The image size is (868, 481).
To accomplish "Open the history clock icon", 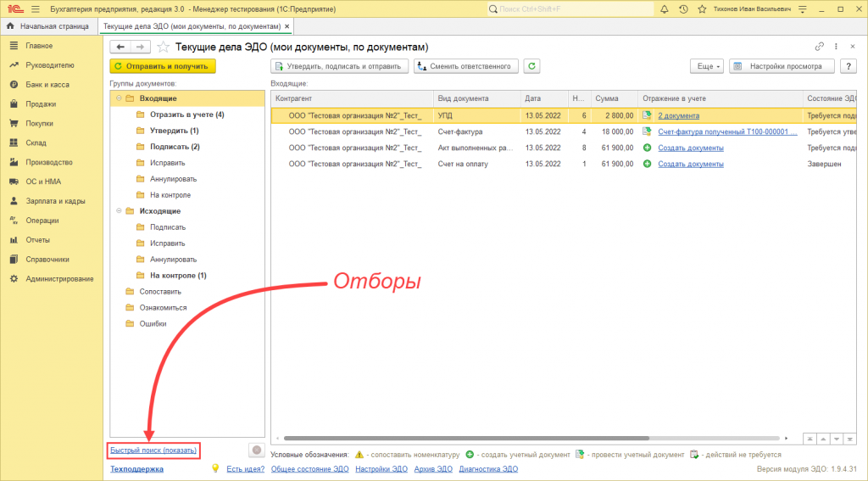I will (x=683, y=8).
